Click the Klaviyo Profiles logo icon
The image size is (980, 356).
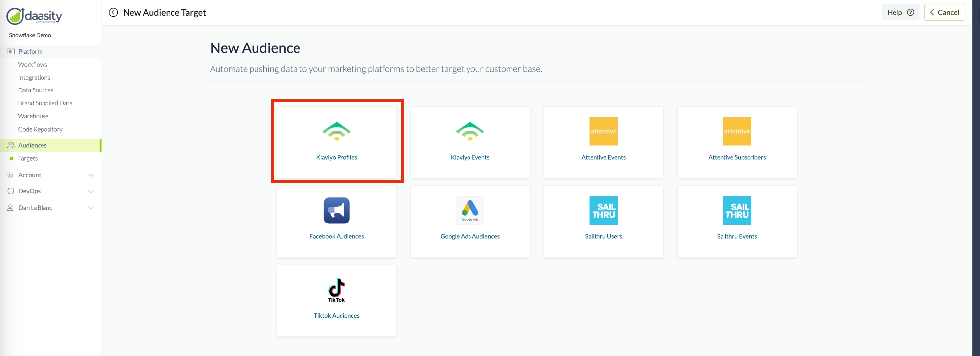coord(337,132)
